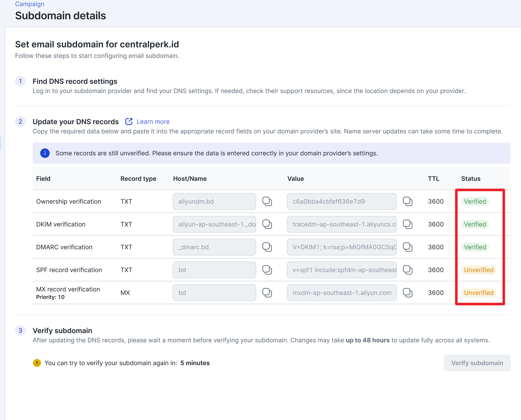Image resolution: width=521 pixels, height=420 pixels.
Task: Click the yellow warning icon near retry timer
Action: [x=37, y=363]
